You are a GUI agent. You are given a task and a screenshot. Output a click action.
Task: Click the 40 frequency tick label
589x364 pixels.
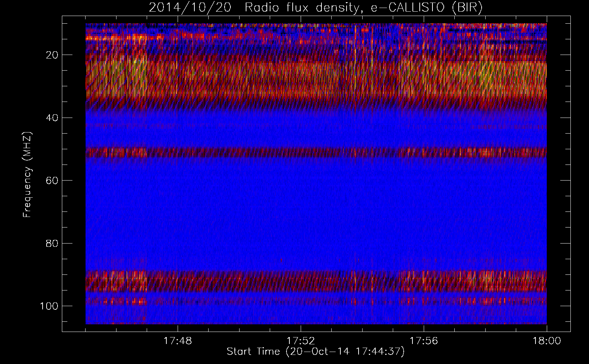52,118
